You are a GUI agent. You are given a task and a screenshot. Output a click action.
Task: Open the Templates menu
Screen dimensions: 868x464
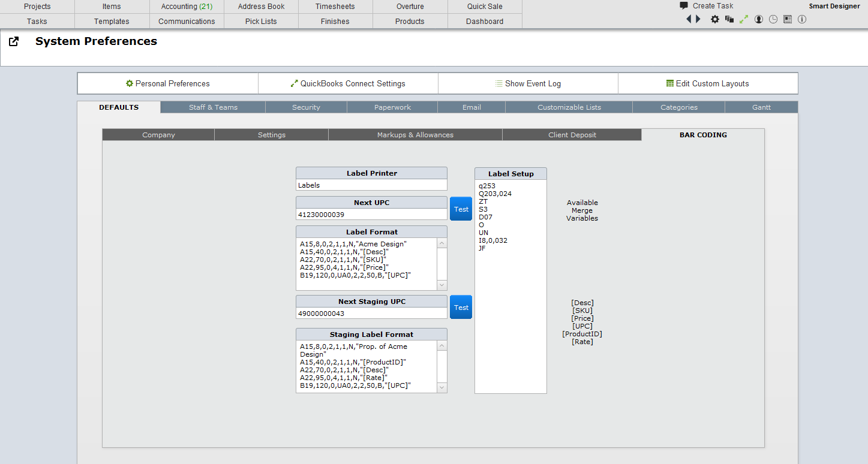(x=112, y=21)
